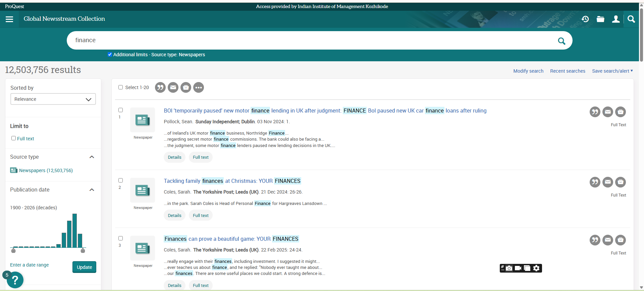Toggle the Select 1-20 checkbox
644x291 pixels.
(121, 87)
